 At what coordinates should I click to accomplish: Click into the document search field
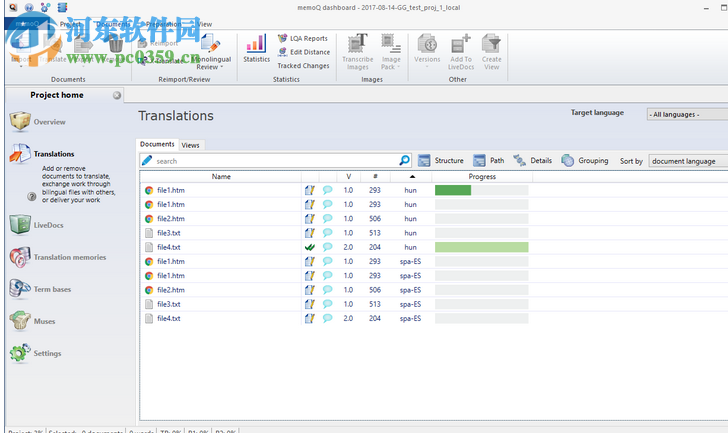(x=276, y=161)
